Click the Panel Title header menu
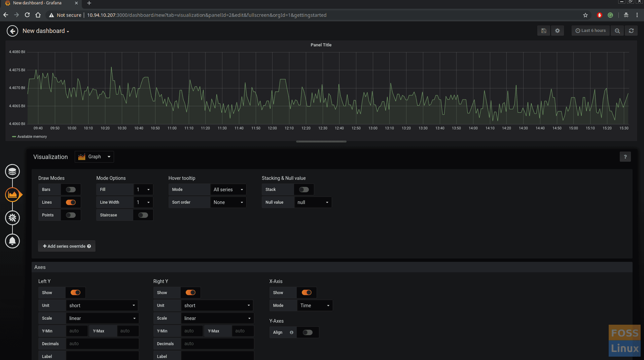 321,45
